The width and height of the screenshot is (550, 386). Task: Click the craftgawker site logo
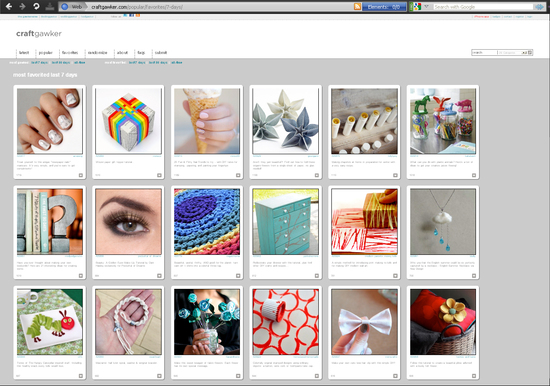39,34
